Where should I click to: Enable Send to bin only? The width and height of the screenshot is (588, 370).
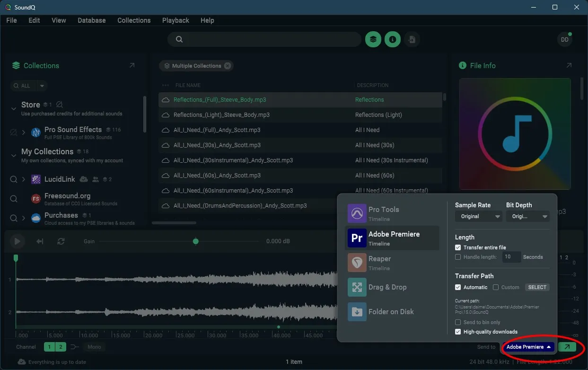click(458, 322)
